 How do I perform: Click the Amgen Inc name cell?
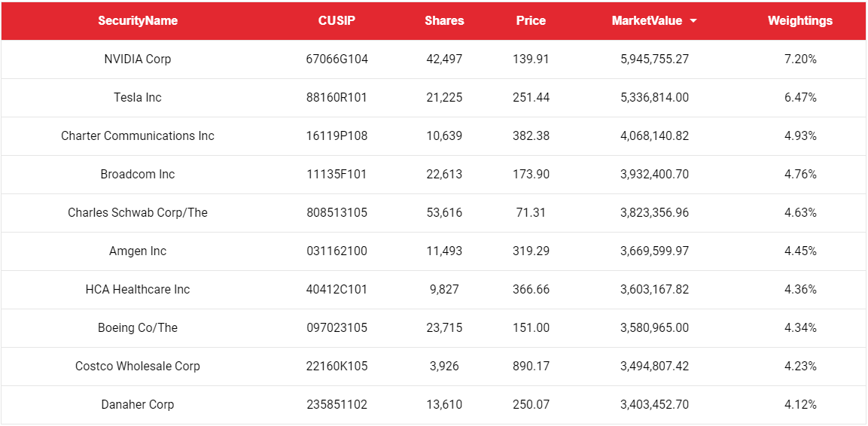pos(138,251)
